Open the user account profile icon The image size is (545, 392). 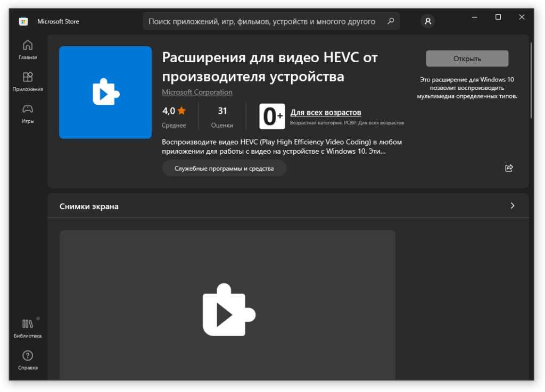click(x=428, y=21)
